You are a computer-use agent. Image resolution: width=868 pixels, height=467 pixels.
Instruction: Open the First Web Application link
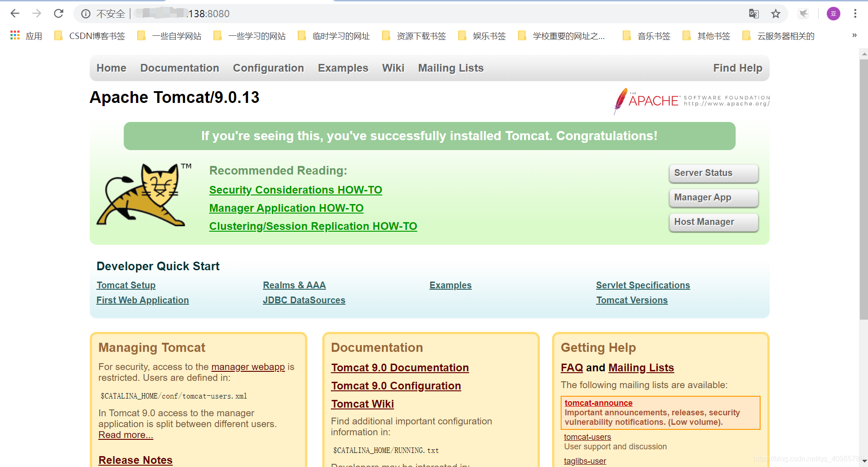click(x=143, y=300)
